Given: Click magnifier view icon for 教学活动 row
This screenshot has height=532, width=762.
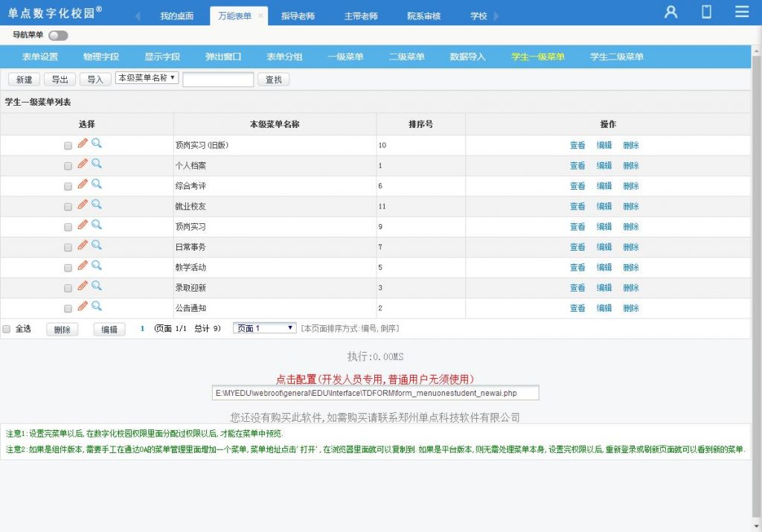Looking at the screenshot, I should [97, 266].
